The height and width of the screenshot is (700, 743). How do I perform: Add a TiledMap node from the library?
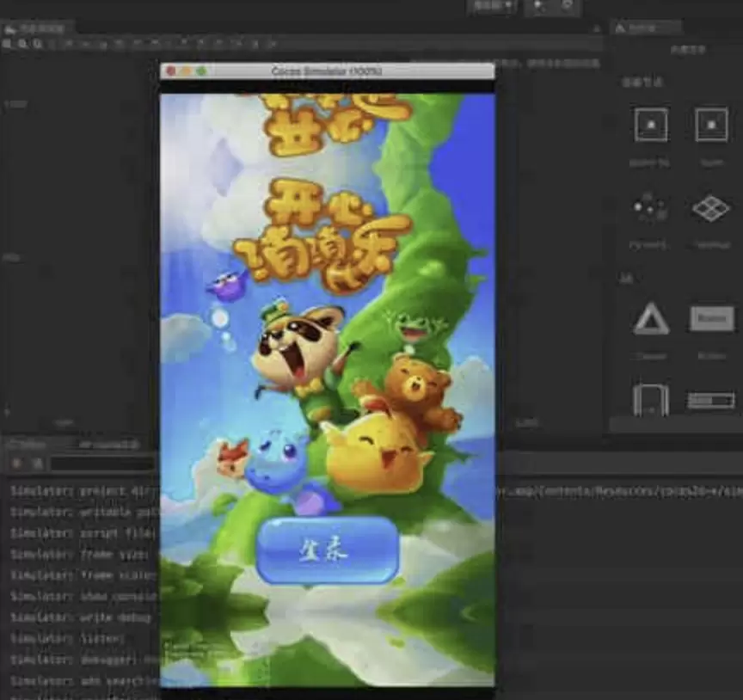(x=711, y=207)
